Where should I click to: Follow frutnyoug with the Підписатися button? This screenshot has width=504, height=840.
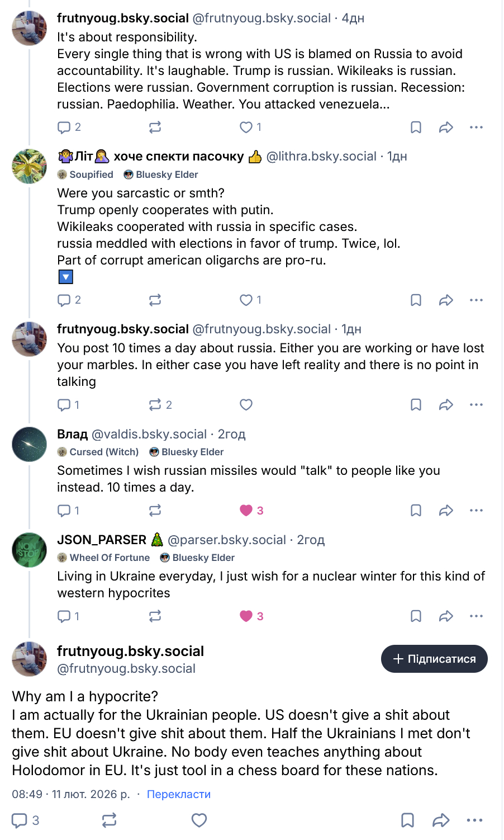434,659
